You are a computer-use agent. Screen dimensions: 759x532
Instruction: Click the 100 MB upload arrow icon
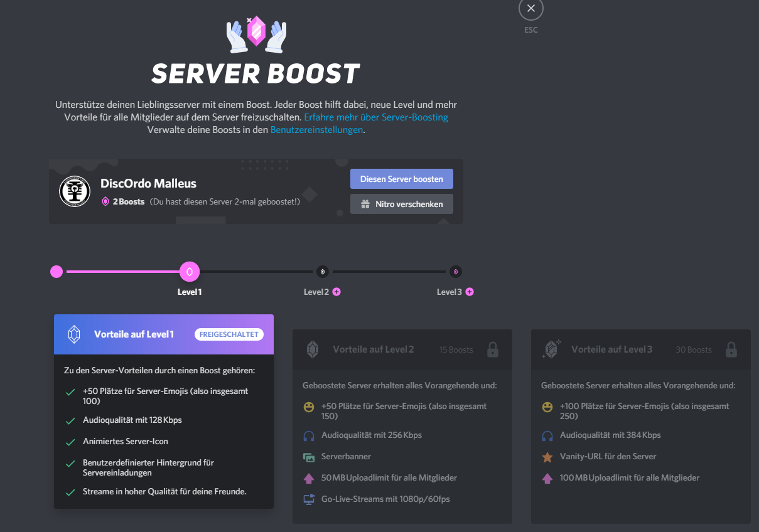pos(547,478)
